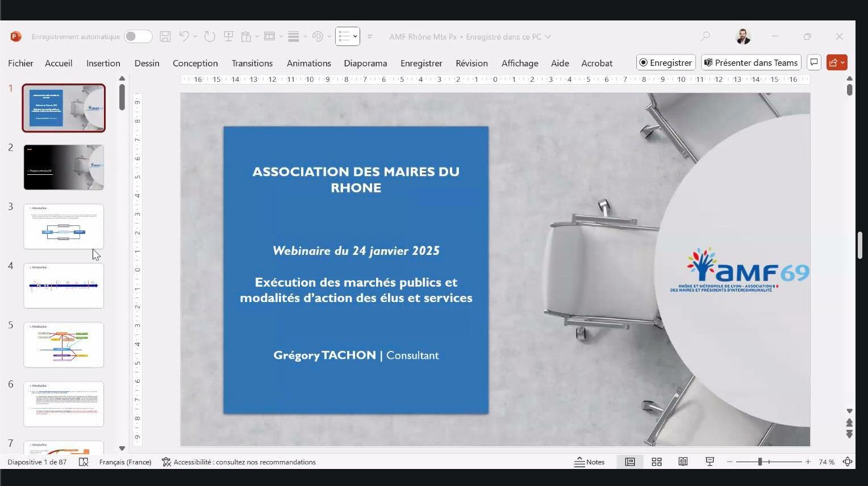
Task: Click the Save icon in quick access toolbar
Action: coord(165,37)
